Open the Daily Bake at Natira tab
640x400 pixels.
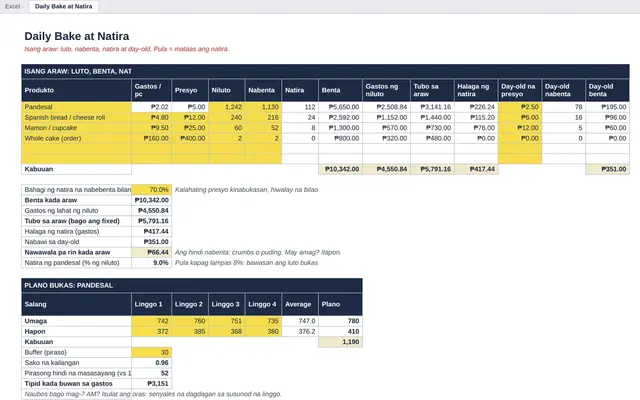point(63,7)
